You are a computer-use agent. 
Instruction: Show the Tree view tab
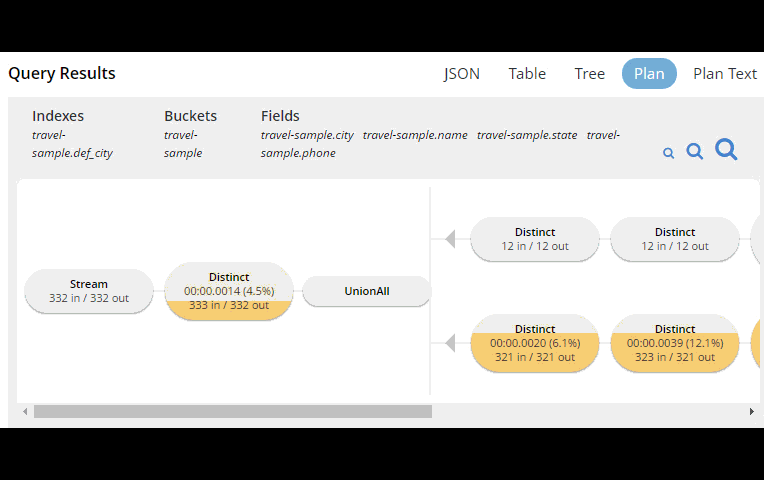589,74
